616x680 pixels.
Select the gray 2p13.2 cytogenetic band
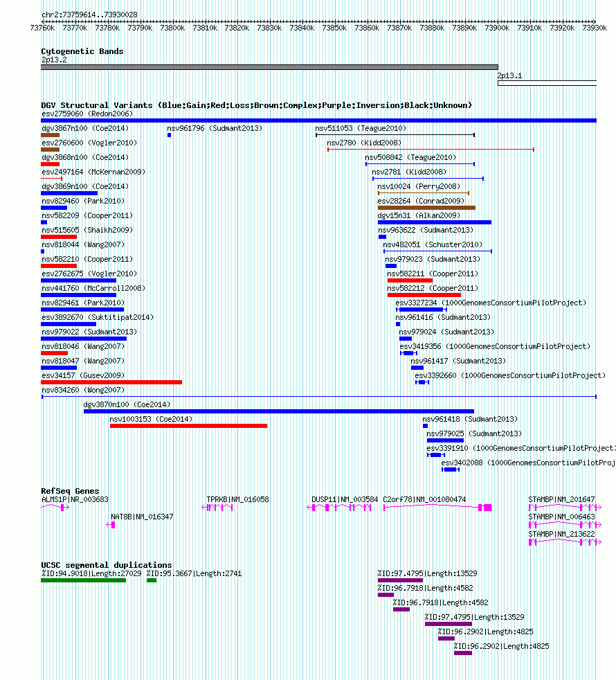[270, 67]
